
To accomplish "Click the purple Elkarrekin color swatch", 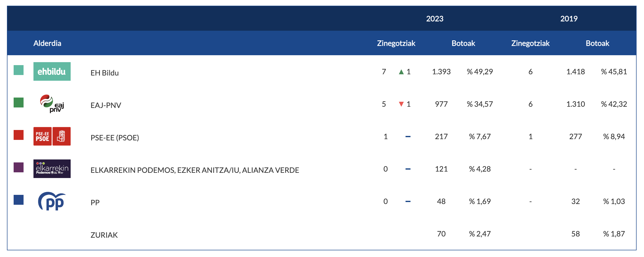I will point(19,168).
